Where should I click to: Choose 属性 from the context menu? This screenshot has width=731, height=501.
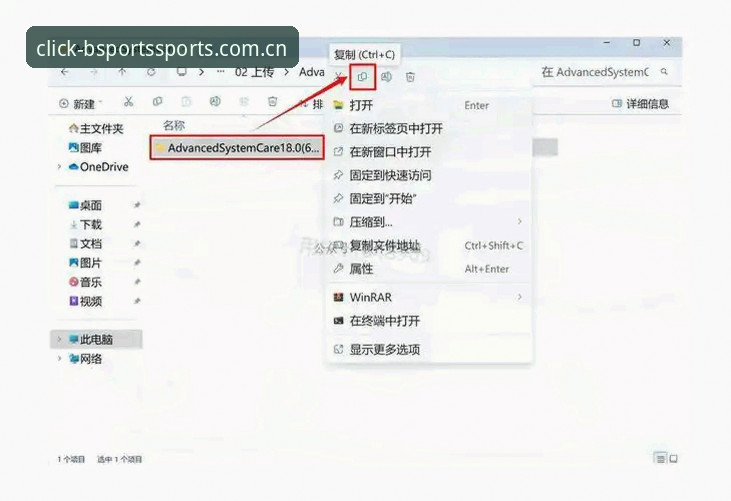pos(428,268)
